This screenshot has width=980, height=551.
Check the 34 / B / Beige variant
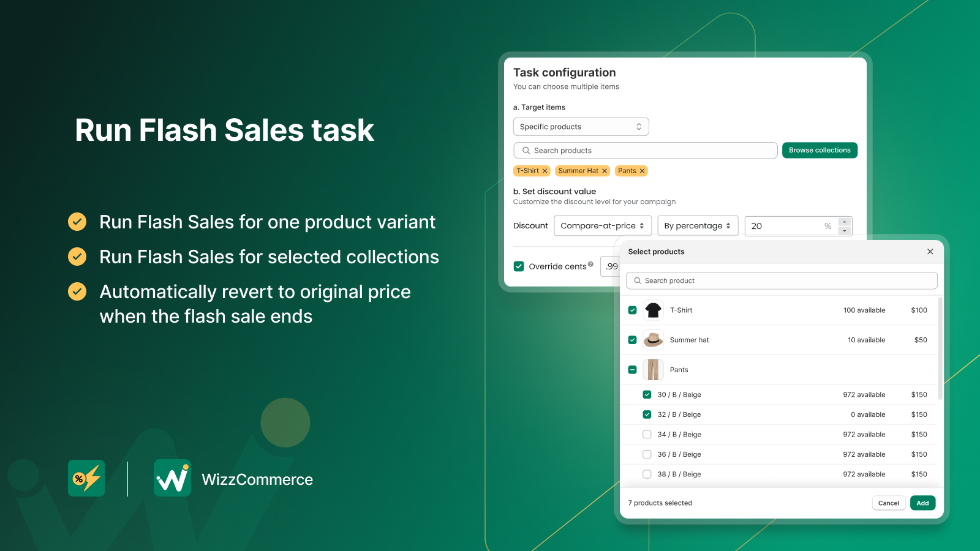click(x=647, y=435)
